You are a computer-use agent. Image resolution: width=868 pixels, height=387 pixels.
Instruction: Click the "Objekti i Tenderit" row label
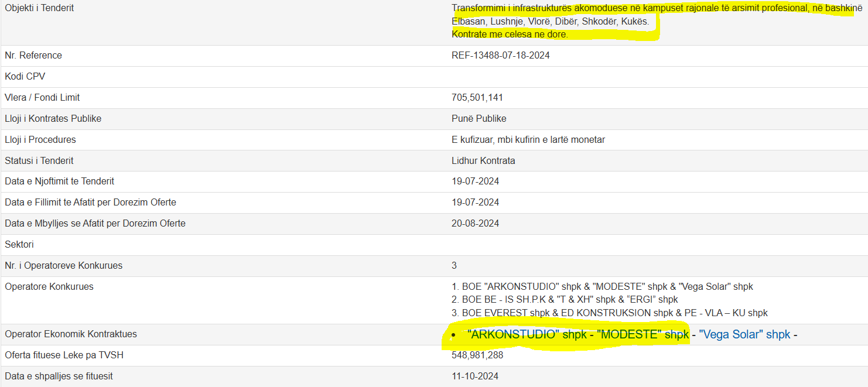pos(39,8)
